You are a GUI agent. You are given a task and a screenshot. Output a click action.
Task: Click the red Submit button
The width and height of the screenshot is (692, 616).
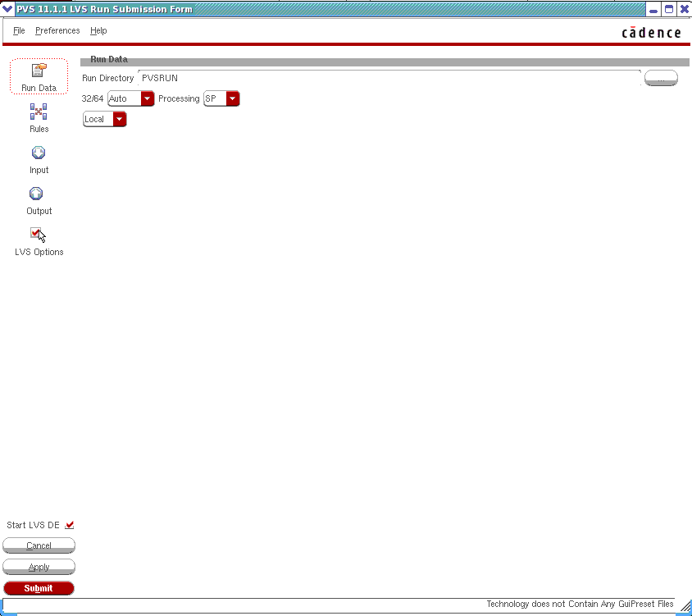pyautogui.click(x=39, y=588)
